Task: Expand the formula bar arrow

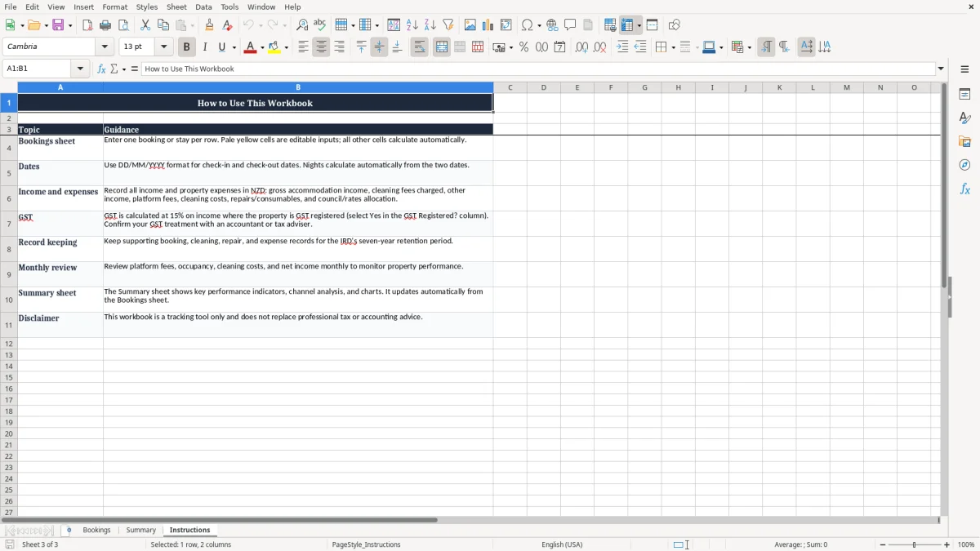Action: pyautogui.click(x=941, y=69)
